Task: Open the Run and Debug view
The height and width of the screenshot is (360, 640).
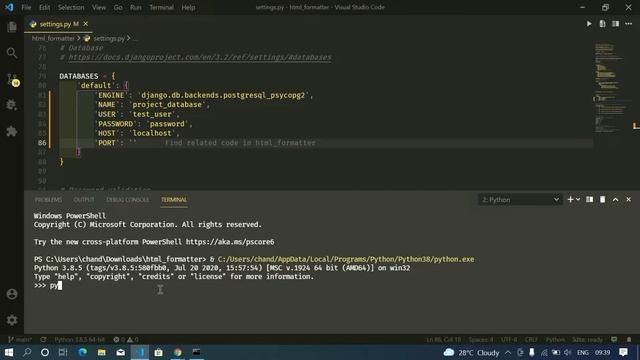Action: [12, 105]
